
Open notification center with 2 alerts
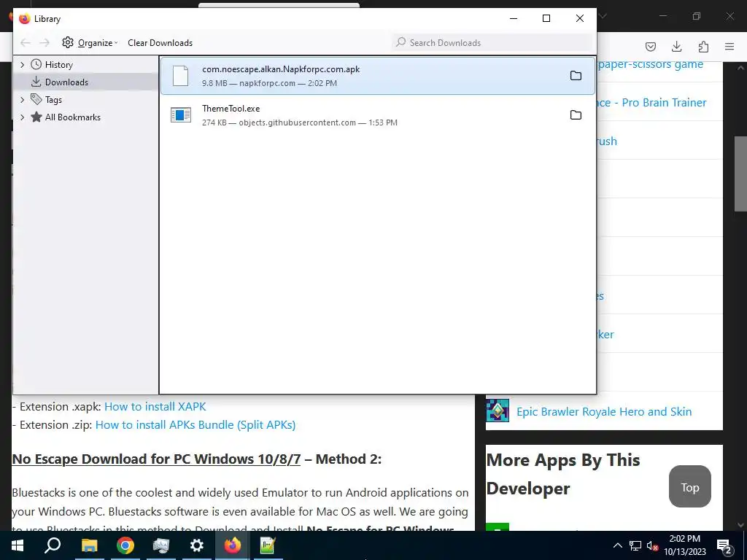tap(724, 546)
